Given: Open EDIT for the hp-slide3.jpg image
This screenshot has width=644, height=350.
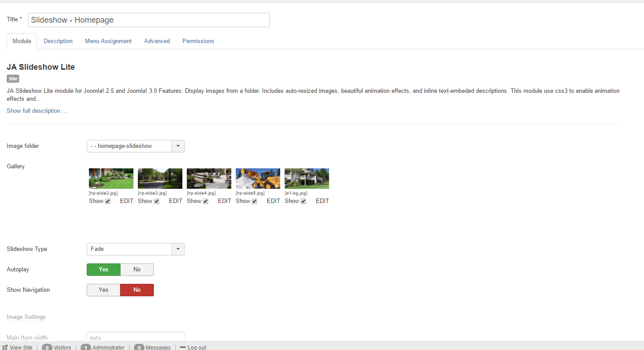Looking at the screenshot, I should tap(176, 201).
